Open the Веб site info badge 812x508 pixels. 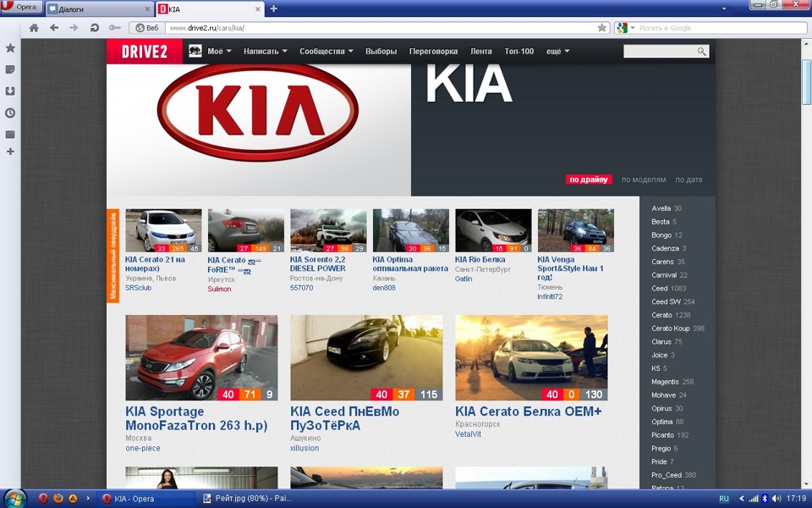pos(146,28)
